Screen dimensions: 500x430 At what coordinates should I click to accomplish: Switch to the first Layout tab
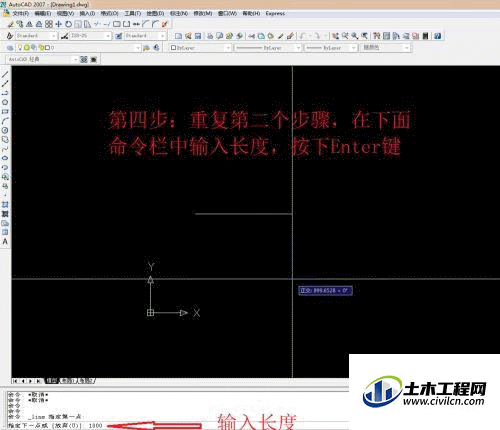[x=68, y=381]
